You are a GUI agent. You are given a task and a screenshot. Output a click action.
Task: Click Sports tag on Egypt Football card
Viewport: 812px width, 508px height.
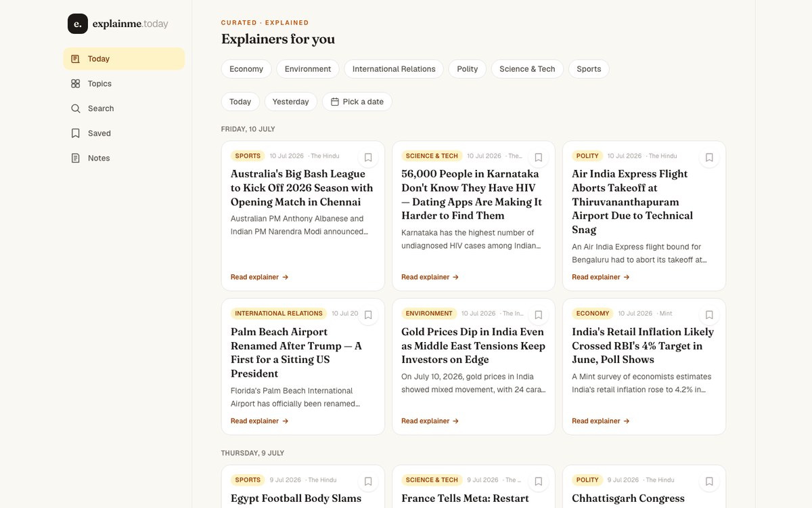(x=248, y=480)
